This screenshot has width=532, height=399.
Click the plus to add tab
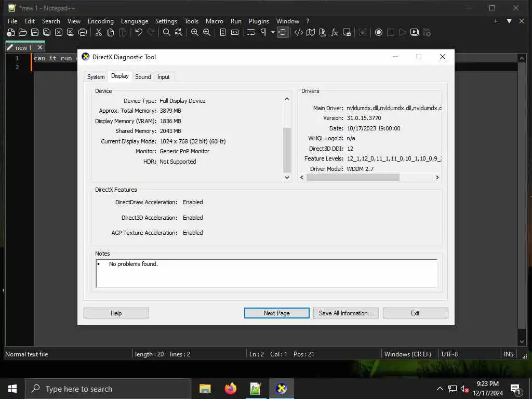point(496,21)
